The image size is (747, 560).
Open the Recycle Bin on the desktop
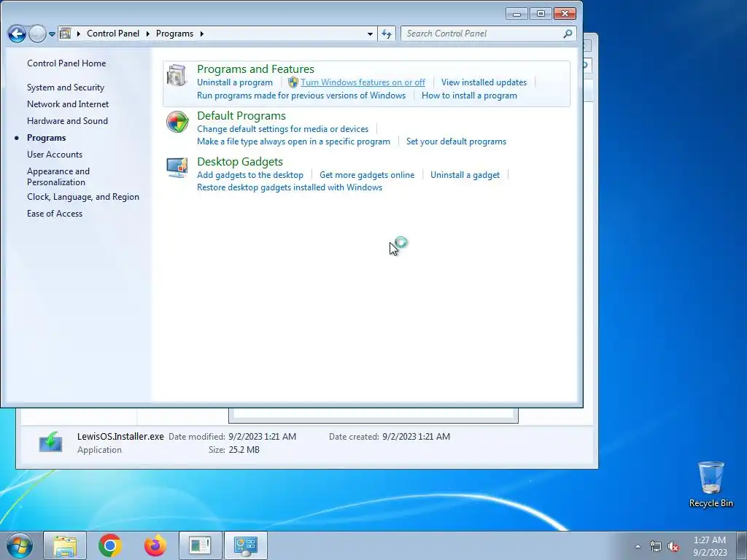[711, 484]
